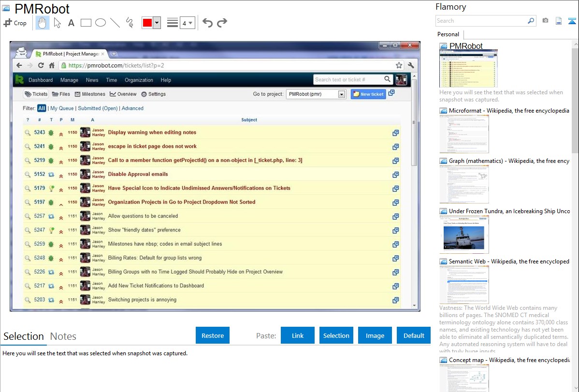
Task: Click the camera snapshot icon
Action: 545,21
